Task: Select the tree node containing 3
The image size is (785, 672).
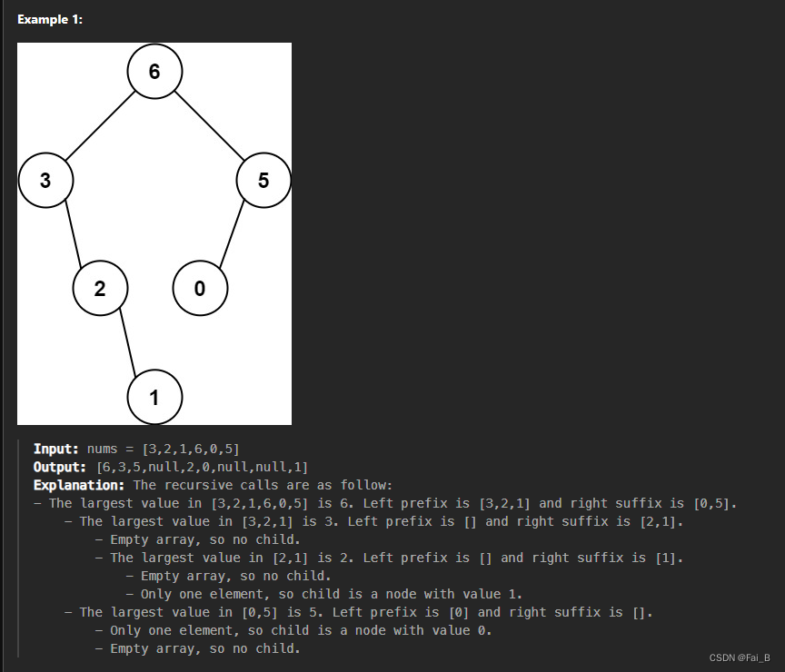Action: point(45,181)
